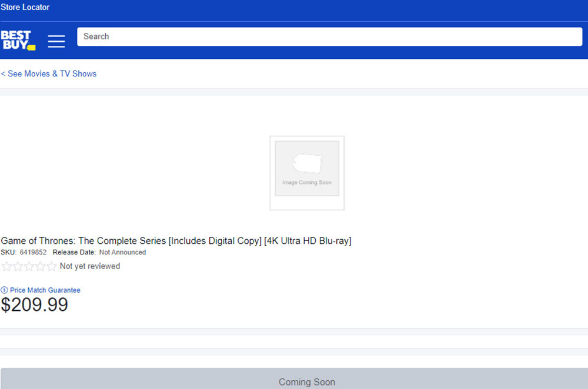Open the hamburger navigation menu
Viewport: 588px width, 389px height.
[x=56, y=41]
